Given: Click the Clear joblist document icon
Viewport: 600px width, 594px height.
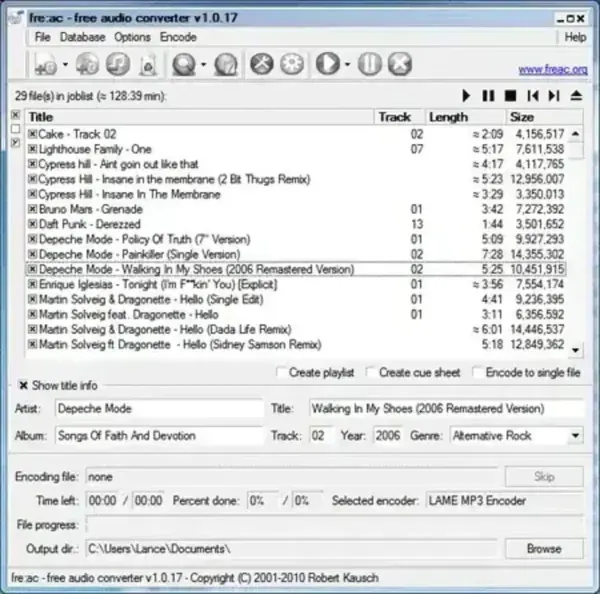Looking at the screenshot, I should 148,64.
